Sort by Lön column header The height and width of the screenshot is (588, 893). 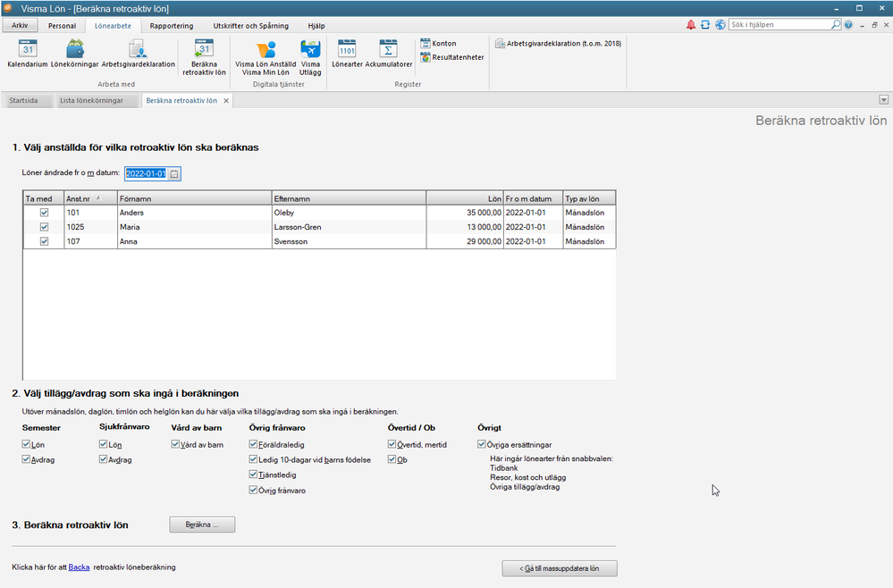point(465,198)
